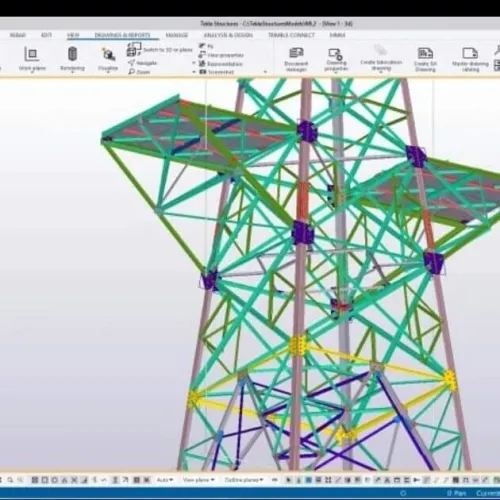Switch to the REBAR ribbon tab

point(17,35)
